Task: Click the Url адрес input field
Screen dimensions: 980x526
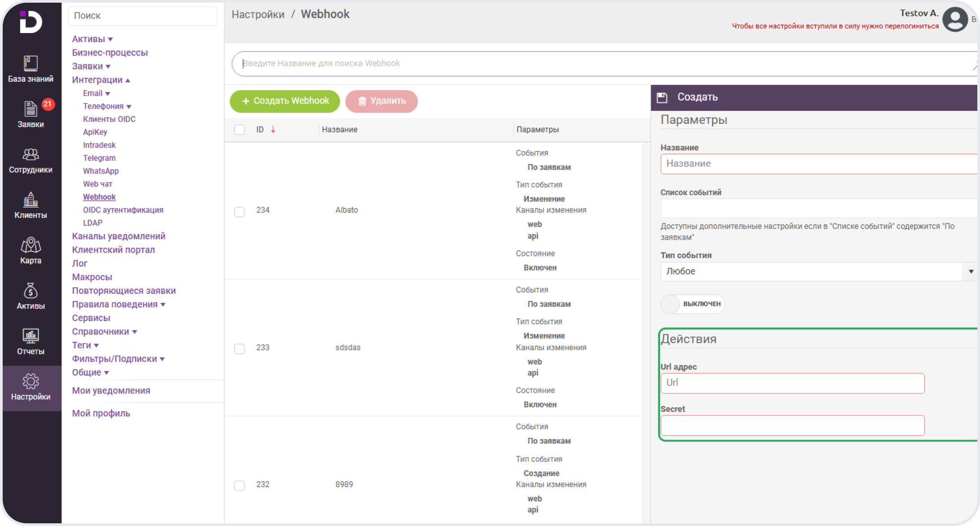Action: pyautogui.click(x=792, y=383)
